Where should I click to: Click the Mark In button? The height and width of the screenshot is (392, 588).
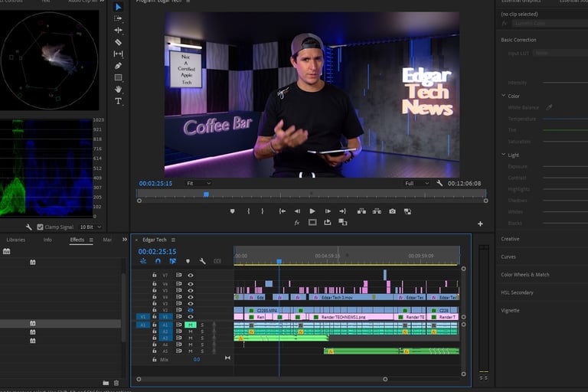point(248,211)
